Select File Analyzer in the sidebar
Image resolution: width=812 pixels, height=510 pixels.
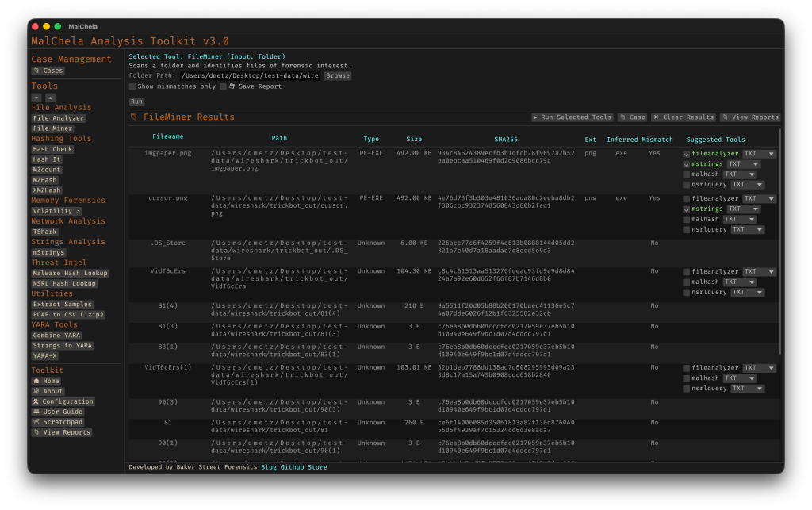pyautogui.click(x=59, y=118)
